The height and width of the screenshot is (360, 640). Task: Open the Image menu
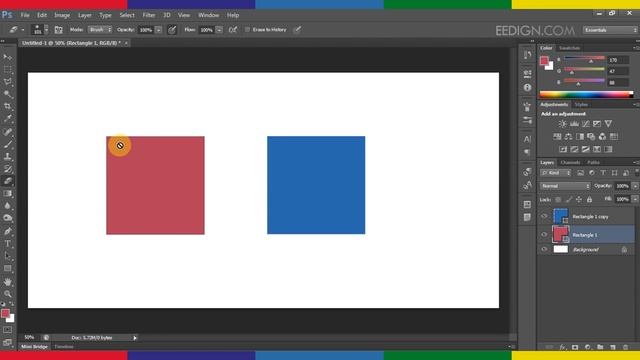point(62,15)
